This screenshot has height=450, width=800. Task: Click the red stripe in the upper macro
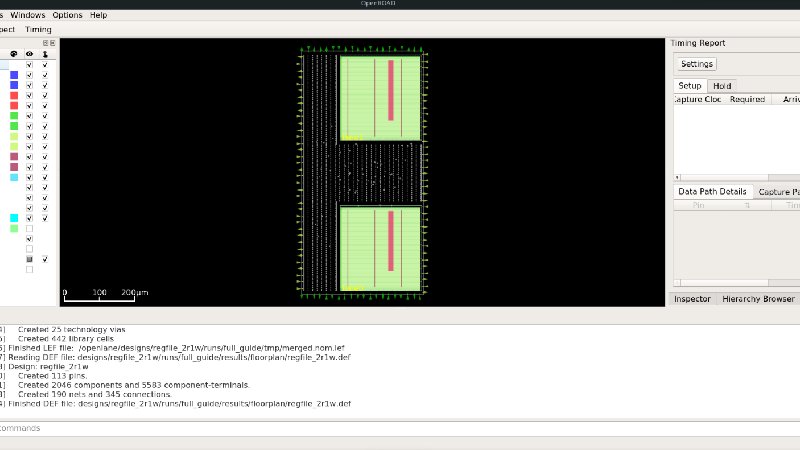tap(391, 90)
